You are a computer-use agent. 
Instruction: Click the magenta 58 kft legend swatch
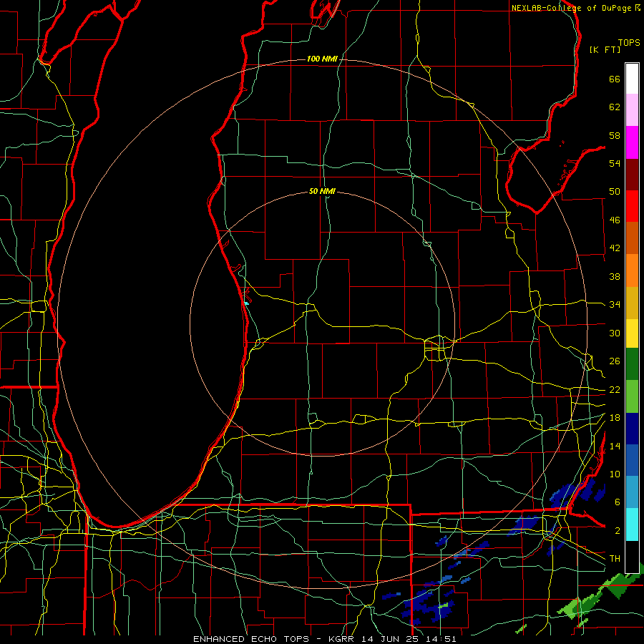coord(632,142)
